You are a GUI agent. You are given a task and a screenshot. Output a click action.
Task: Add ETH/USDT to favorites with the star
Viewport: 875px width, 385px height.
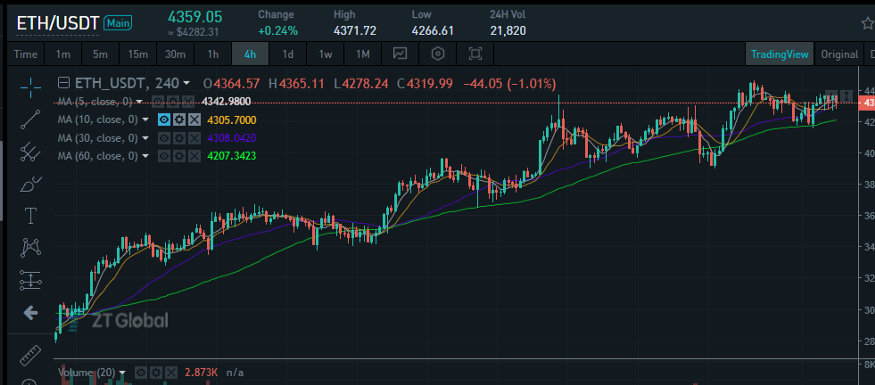(868, 23)
